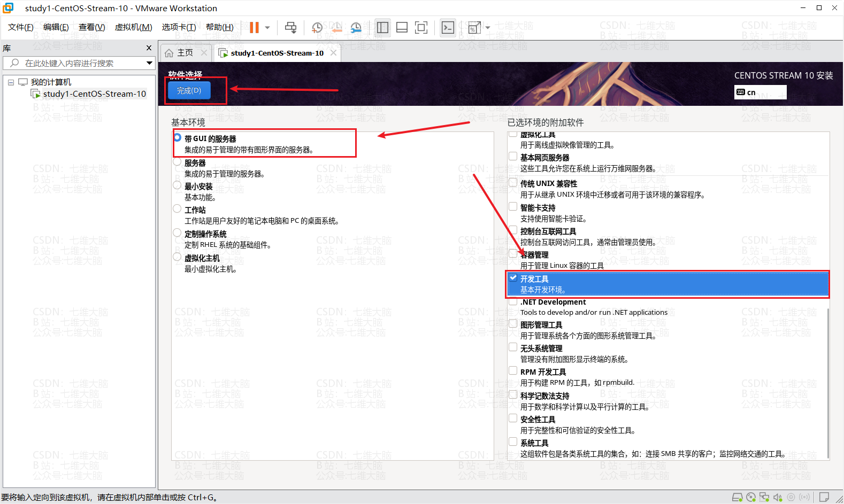
Task: Collapse the 我的计算机 tree node
Action: tap(11, 82)
